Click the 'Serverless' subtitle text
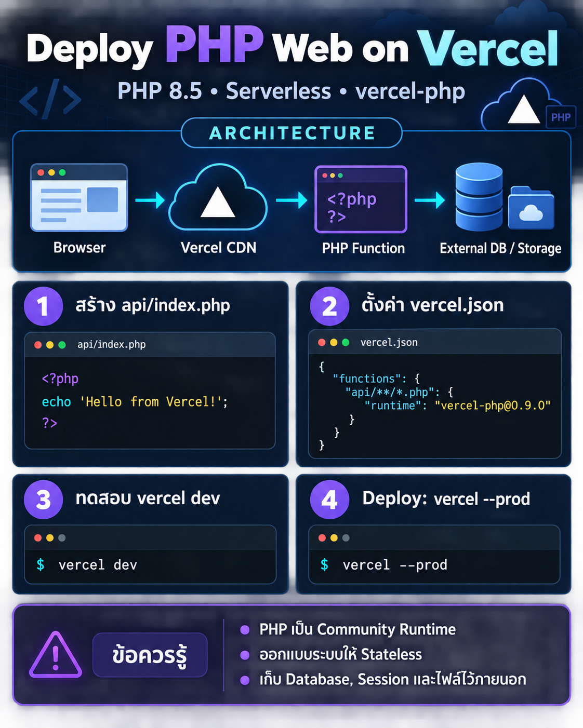The width and height of the screenshot is (583, 728). click(x=279, y=91)
